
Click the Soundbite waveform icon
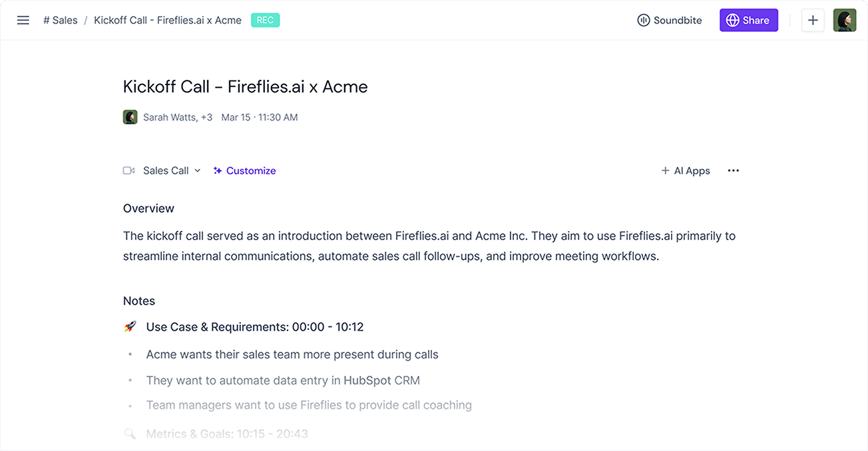(643, 21)
